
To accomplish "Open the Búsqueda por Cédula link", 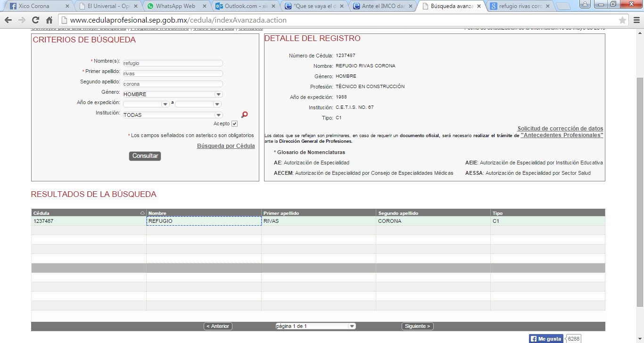I will pyautogui.click(x=225, y=146).
